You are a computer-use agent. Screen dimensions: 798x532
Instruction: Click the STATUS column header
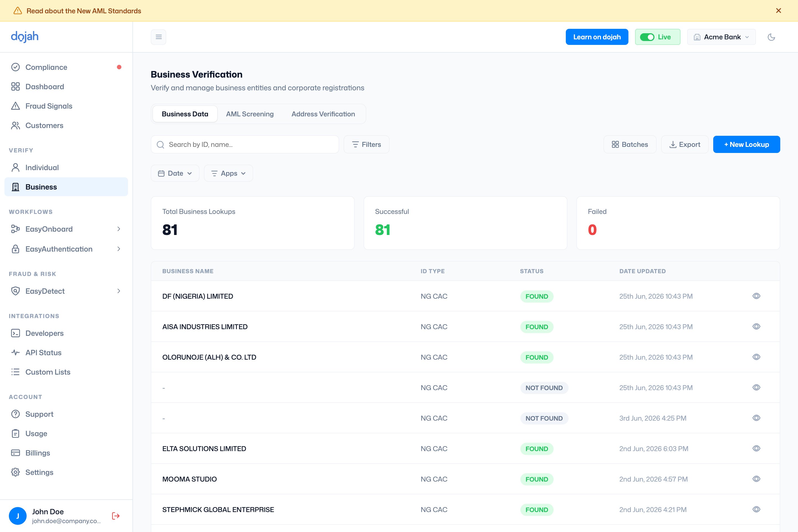tap(531, 271)
